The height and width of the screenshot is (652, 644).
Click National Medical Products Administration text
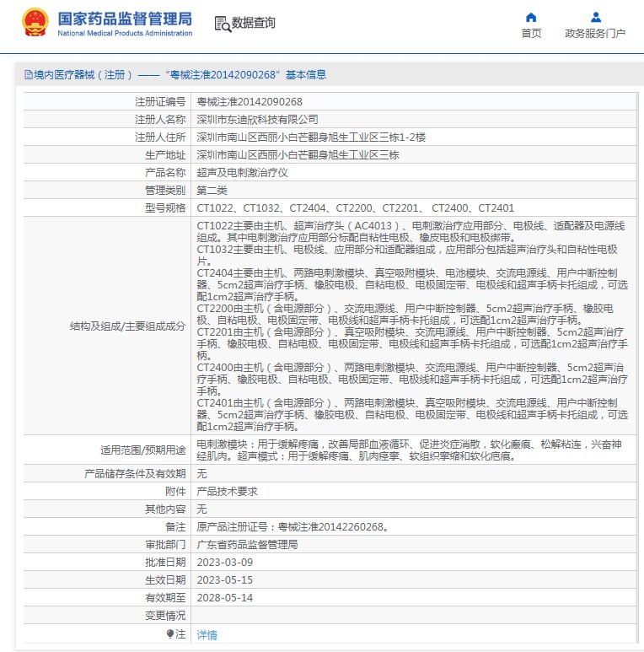pos(125,33)
